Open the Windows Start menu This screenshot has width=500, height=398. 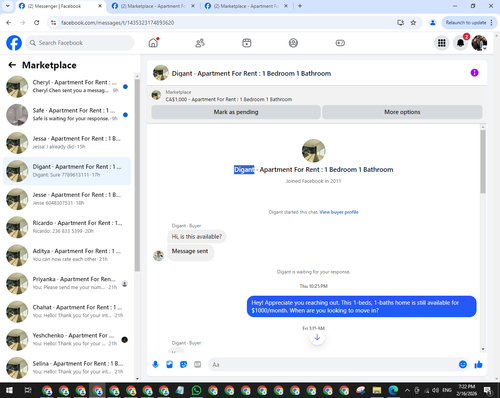pos(9,390)
